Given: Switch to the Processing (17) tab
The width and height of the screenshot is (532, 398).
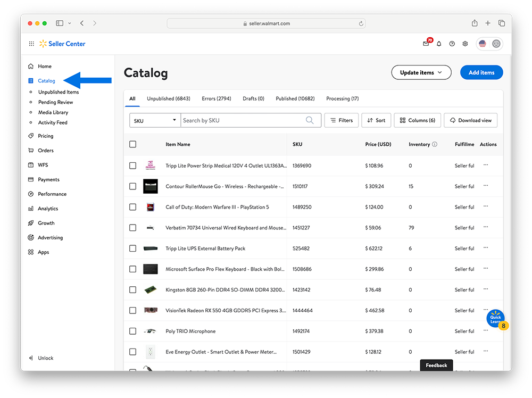Looking at the screenshot, I should [342, 98].
